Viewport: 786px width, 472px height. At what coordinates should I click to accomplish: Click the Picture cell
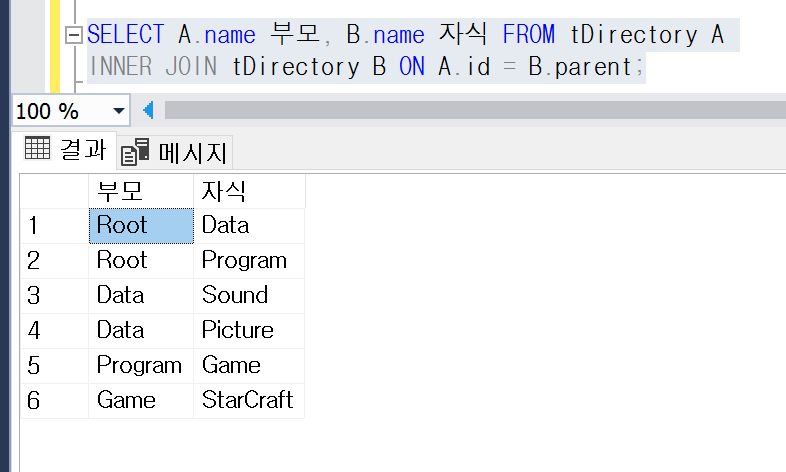point(249,331)
